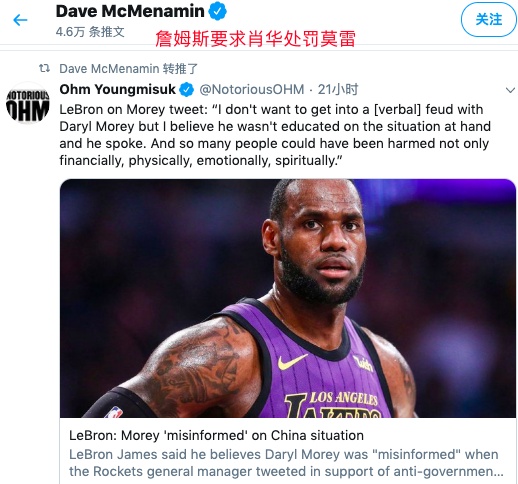Viewport: 518px width, 484px height.
Task: Open Ohm Youngmisuk's display name
Action: click(x=118, y=89)
